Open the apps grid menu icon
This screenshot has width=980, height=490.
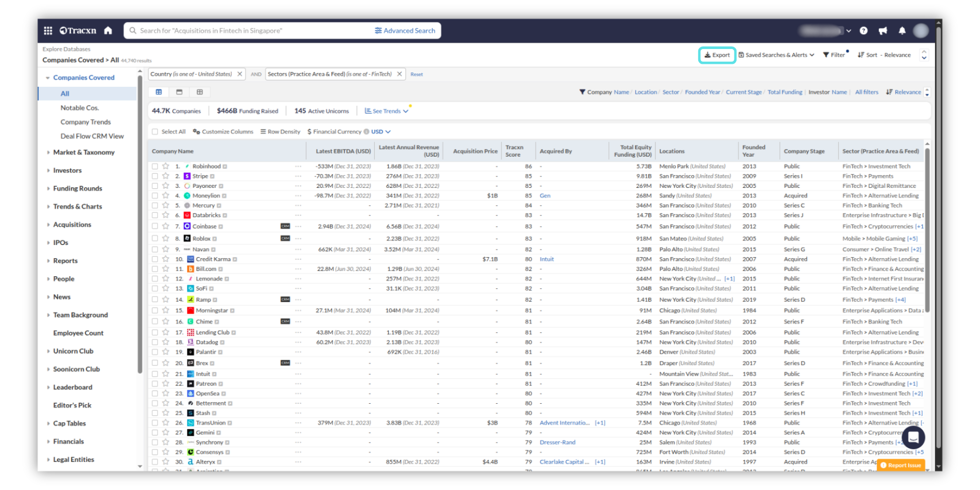coord(48,31)
